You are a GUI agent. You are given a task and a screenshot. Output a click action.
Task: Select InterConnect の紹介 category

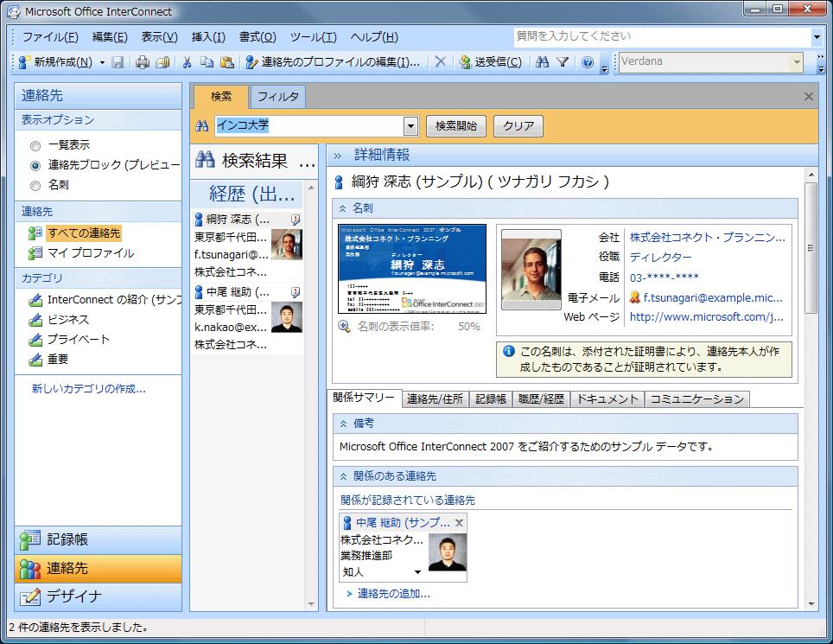[104, 300]
